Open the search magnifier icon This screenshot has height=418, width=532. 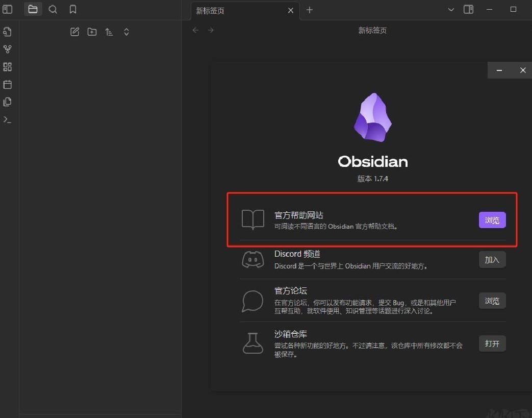(53, 10)
